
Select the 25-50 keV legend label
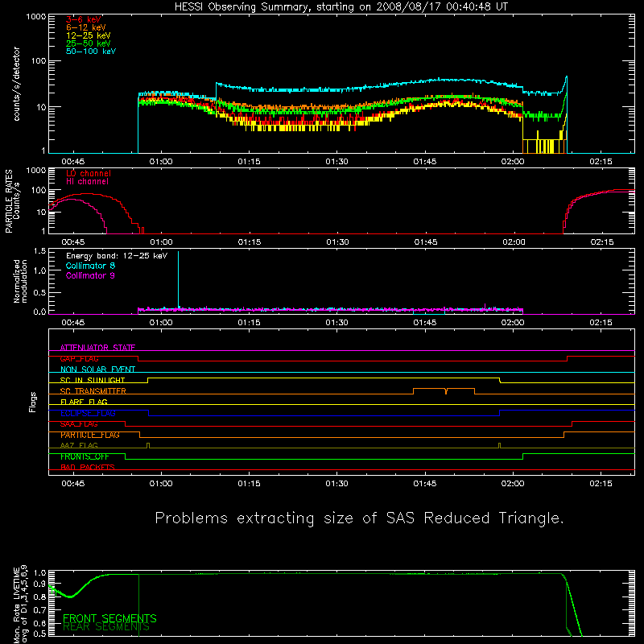point(89,43)
